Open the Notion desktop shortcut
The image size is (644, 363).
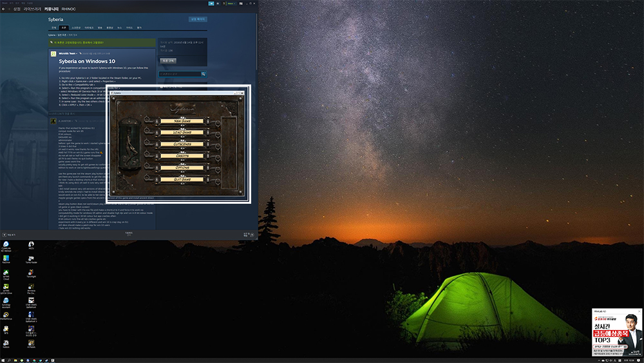[x=6, y=344]
